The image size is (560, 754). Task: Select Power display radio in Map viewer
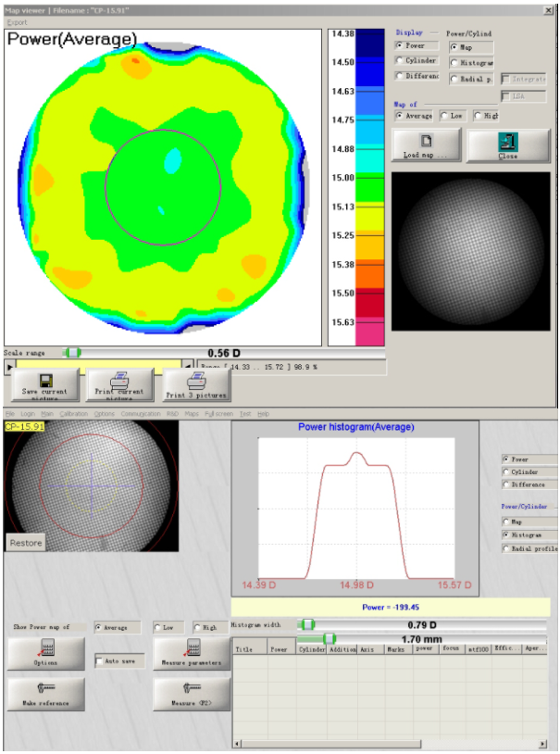click(x=400, y=45)
